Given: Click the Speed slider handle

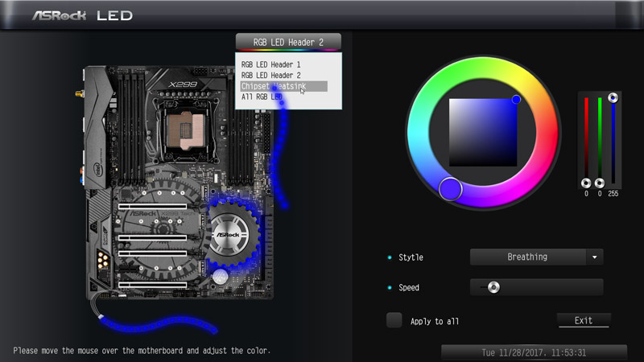Looking at the screenshot, I should (493, 287).
